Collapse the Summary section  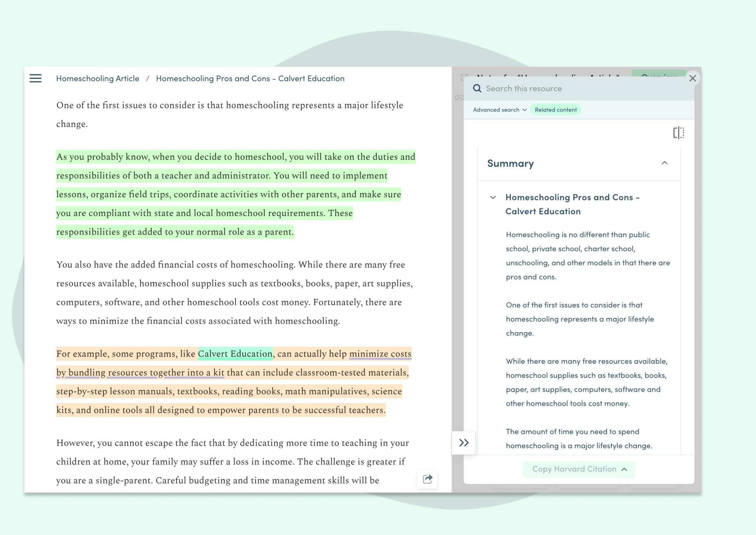[x=664, y=163]
